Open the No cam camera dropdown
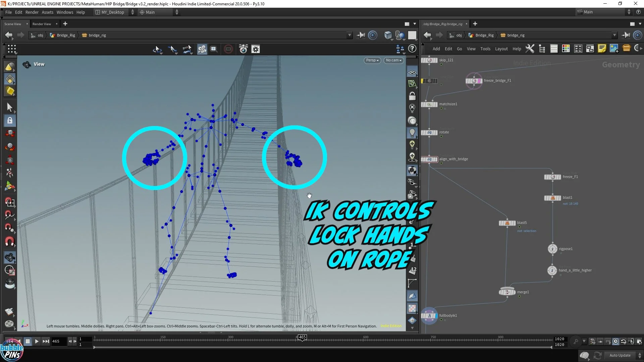Image resolution: width=644 pixels, height=362 pixels. (393, 60)
